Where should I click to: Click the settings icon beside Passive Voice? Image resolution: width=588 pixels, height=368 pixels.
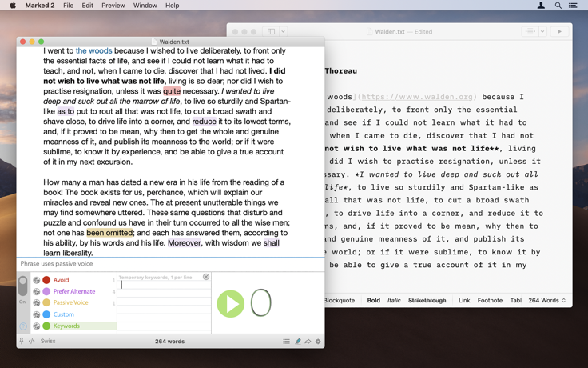[37, 302]
